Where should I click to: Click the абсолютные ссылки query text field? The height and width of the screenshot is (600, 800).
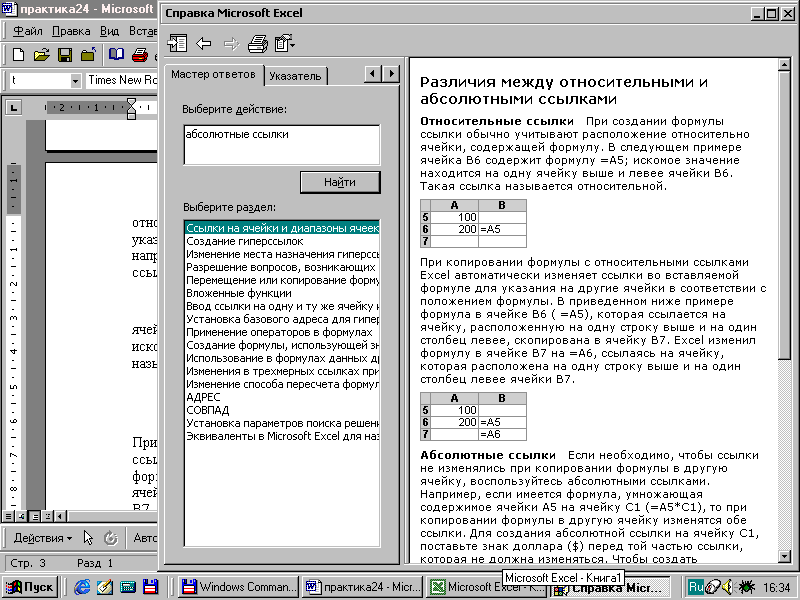282,145
